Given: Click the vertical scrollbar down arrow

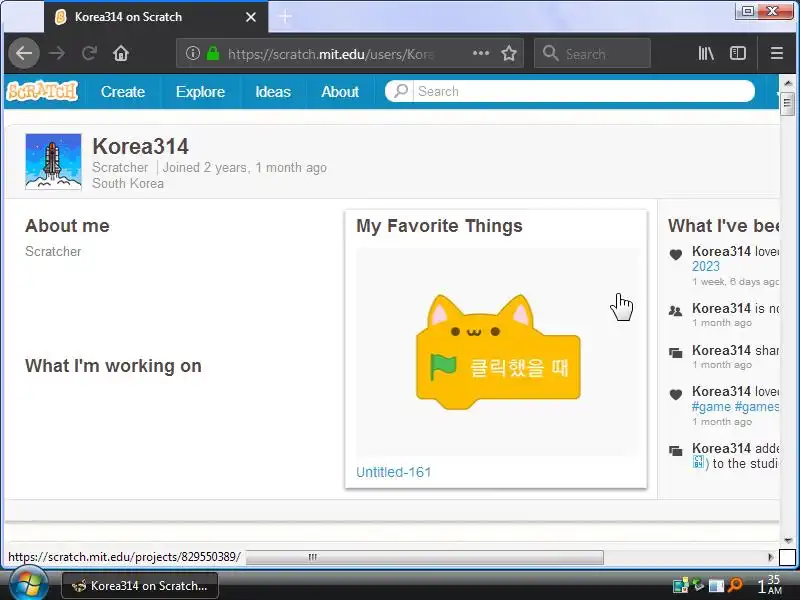Looking at the screenshot, I should tap(788, 540).
